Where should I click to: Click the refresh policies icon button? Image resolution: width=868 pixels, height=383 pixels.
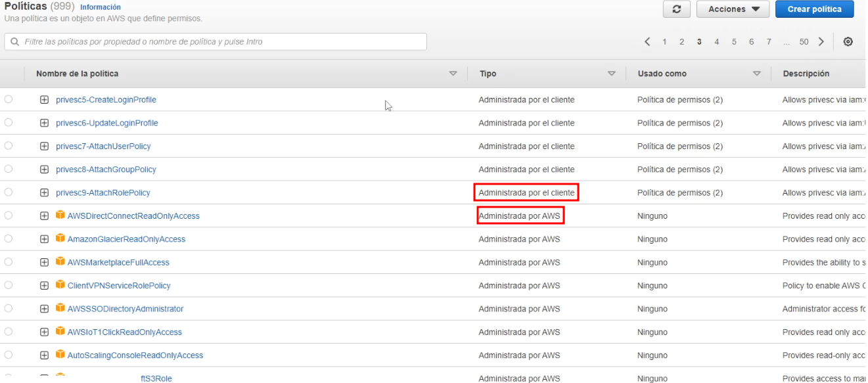tap(677, 9)
